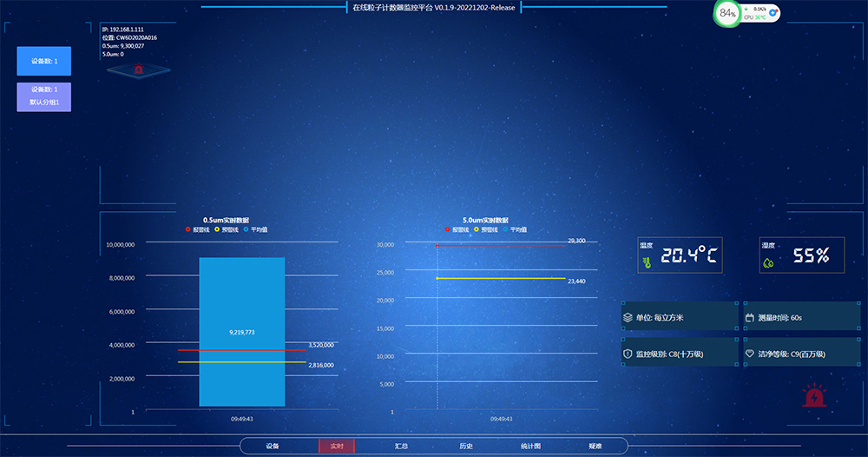The image size is (868, 457).
Task: Toggle 预警线 legend in 0.5um chart
Action: click(x=226, y=229)
